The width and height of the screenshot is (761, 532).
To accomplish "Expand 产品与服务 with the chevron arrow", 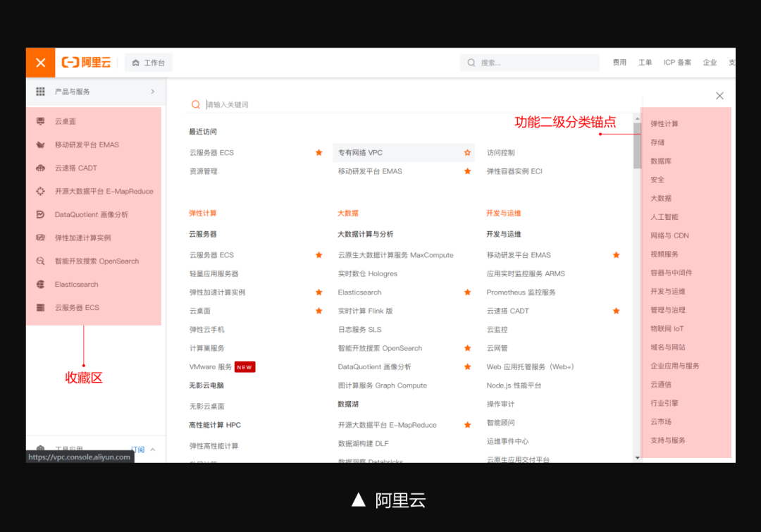I will pos(153,92).
